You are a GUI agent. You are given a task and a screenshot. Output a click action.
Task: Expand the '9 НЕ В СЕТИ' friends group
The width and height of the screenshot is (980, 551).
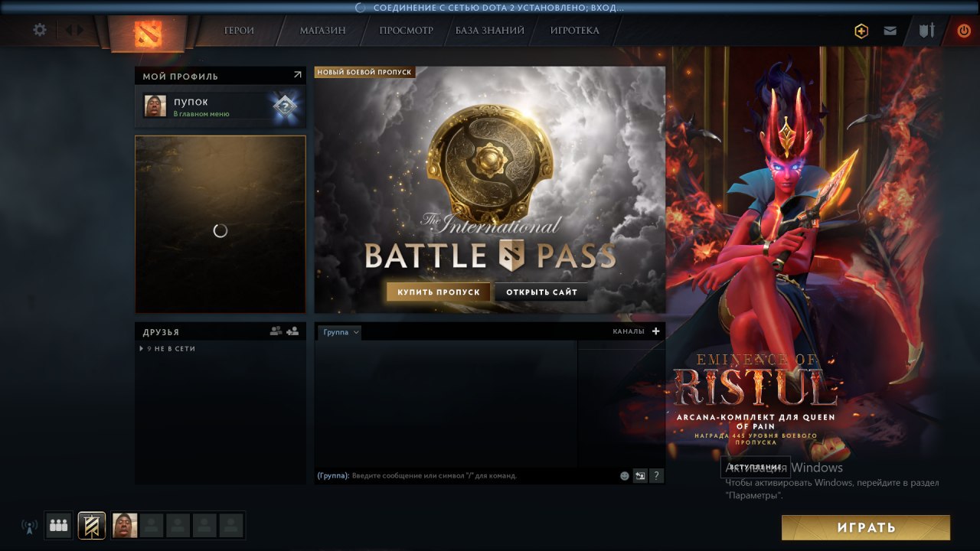(x=168, y=348)
